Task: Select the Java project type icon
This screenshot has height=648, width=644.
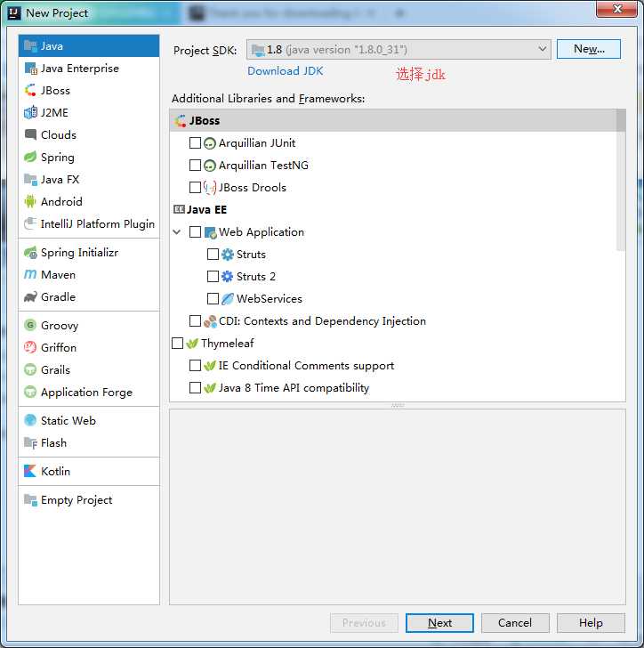Action: point(30,46)
